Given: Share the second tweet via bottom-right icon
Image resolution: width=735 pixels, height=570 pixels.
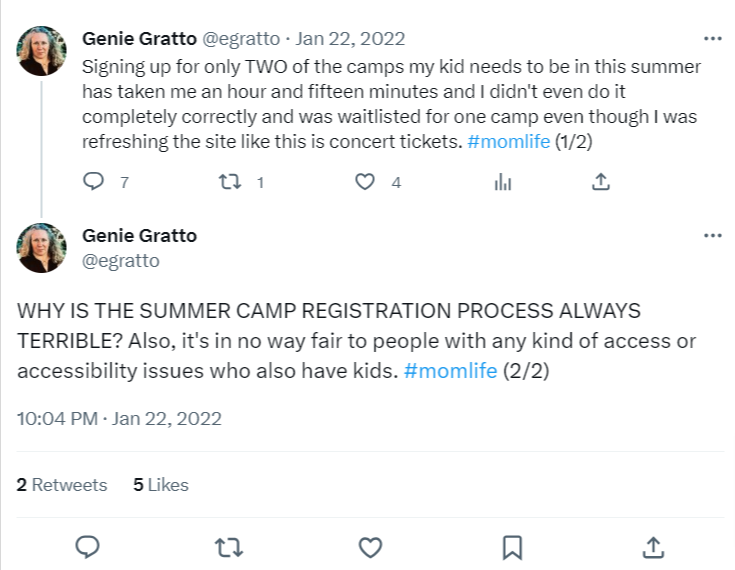Looking at the screenshot, I should pyautogui.click(x=652, y=547).
